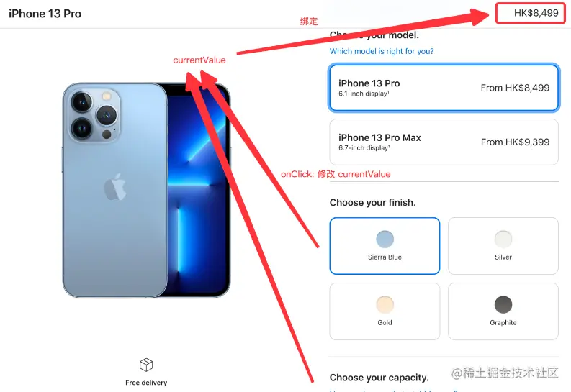Open 'Which model is right for you?' link
Viewport: 571px width, 392px height.
(x=382, y=51)
